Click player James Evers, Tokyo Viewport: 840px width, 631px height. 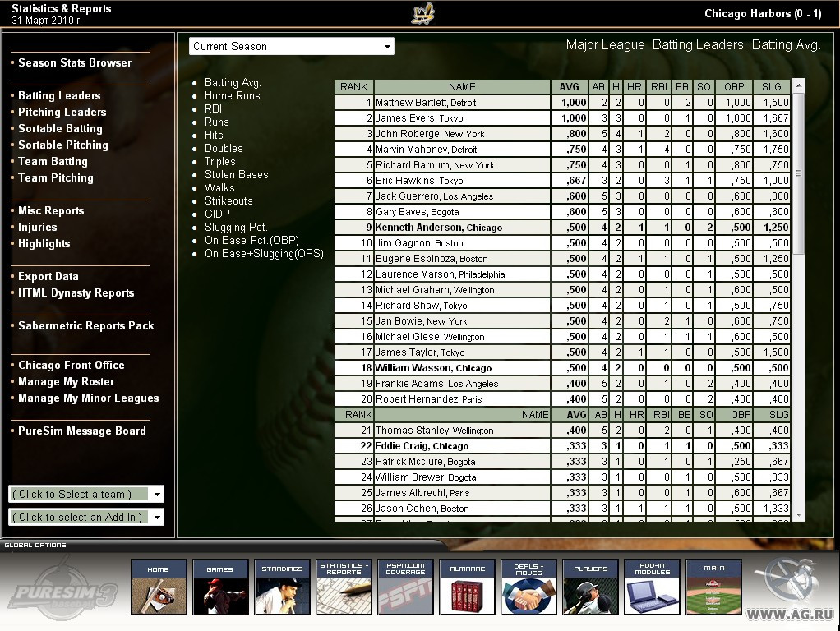[419, 117]
